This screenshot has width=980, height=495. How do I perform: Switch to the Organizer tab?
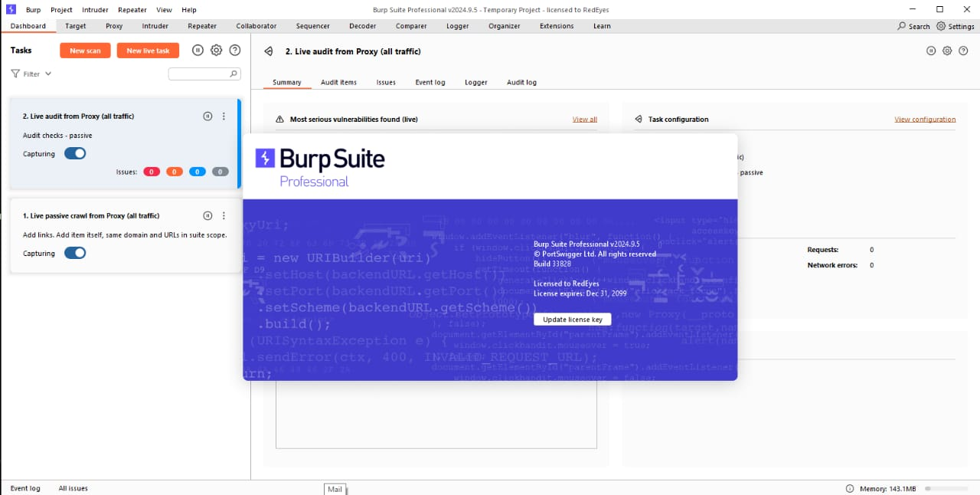(505, 26)
